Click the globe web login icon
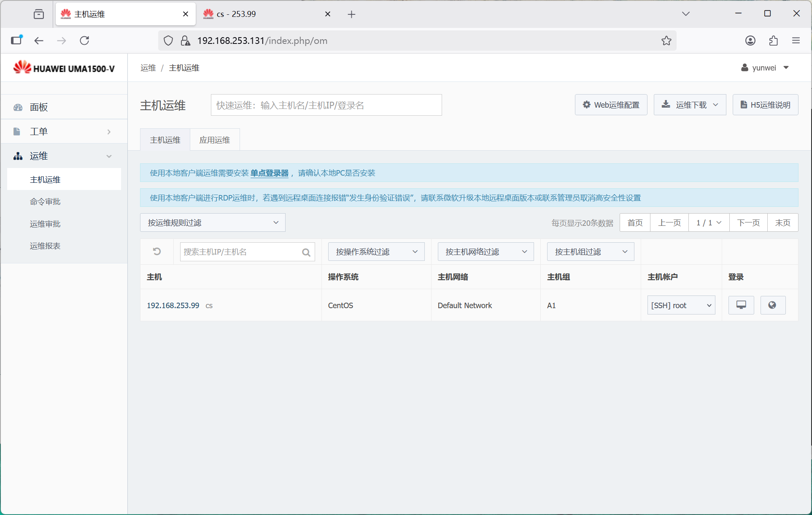Viewport: 812px width, 515px height. [x=772, y=305]
